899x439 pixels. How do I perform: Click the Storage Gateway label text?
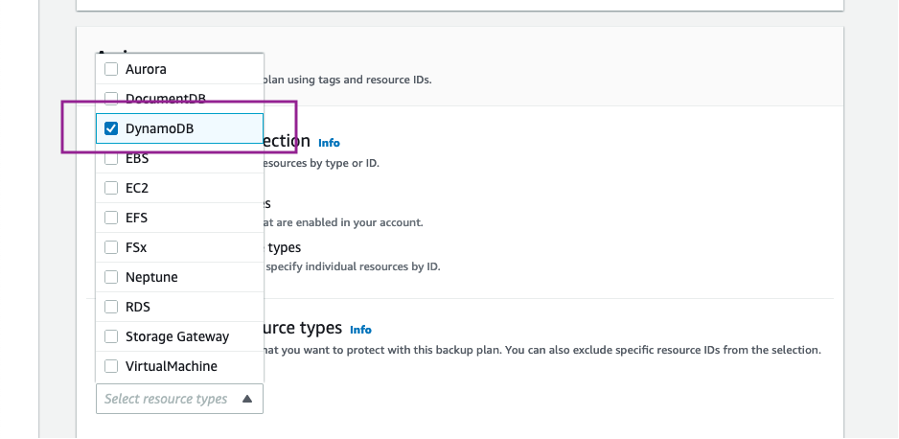[177, 336]
